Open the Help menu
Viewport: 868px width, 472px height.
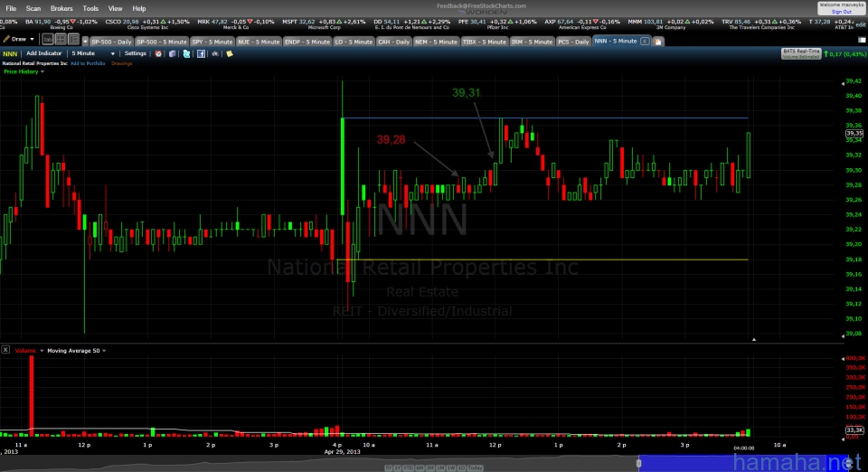139,8
